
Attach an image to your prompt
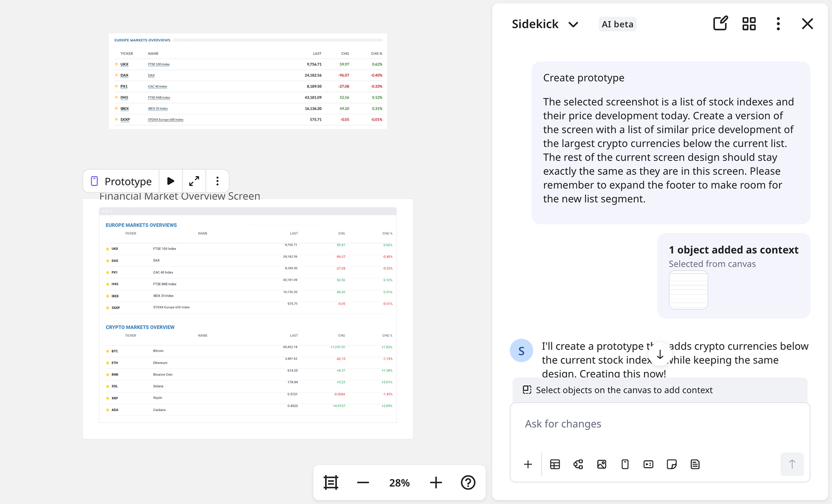[x=601, y=464]
